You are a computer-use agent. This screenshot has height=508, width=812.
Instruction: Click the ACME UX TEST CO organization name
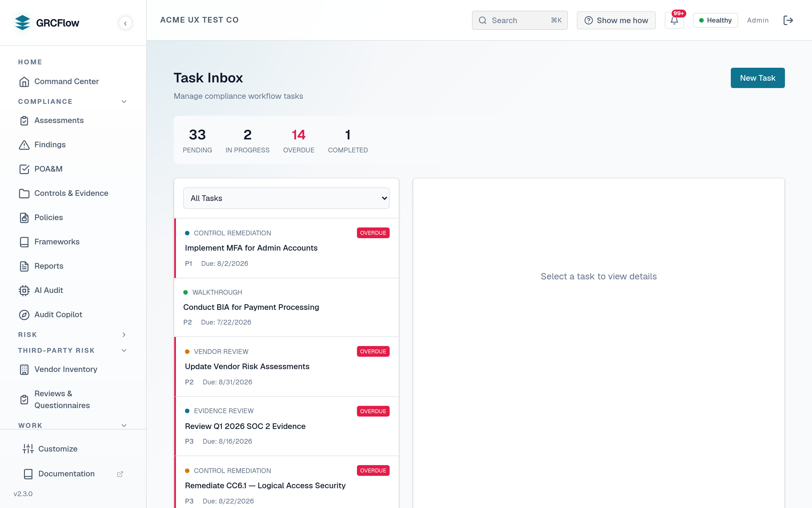click(199, 20)
